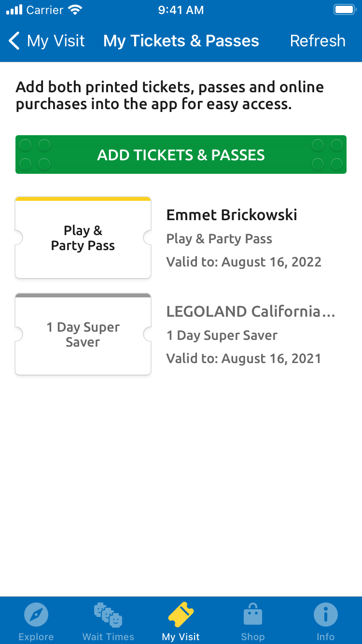Viewport: 362px width, 644px height.
Task: Select Emmet Brickowski pass holder name
Action: (x=232, y=215)
